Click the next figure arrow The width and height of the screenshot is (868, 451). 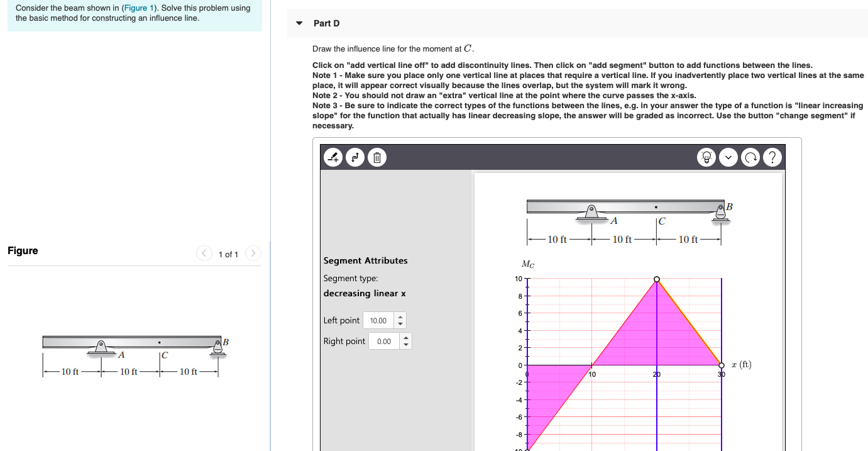(253, 253)
